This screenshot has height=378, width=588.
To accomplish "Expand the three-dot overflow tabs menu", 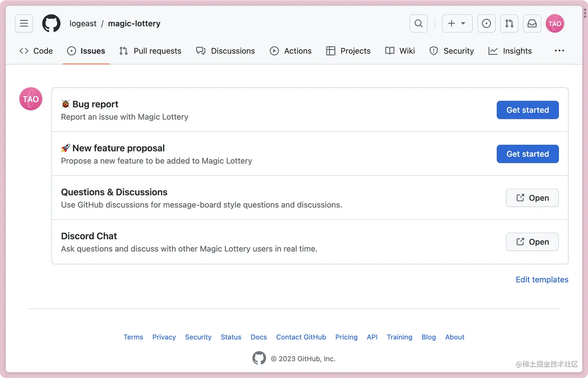I will click(x=559, y=51).
